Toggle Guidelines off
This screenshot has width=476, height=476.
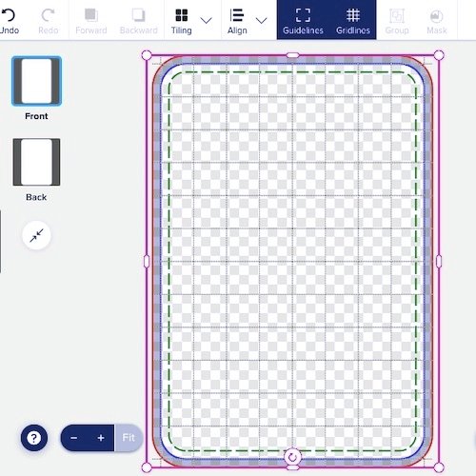pyautogui.click(x=303, y=21)
